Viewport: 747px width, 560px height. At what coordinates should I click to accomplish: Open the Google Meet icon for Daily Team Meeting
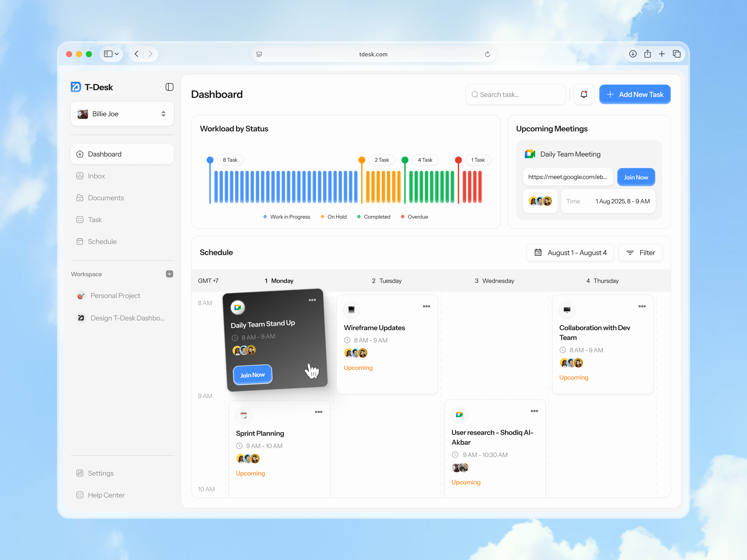pyautogui.click(x=529, y=154)
